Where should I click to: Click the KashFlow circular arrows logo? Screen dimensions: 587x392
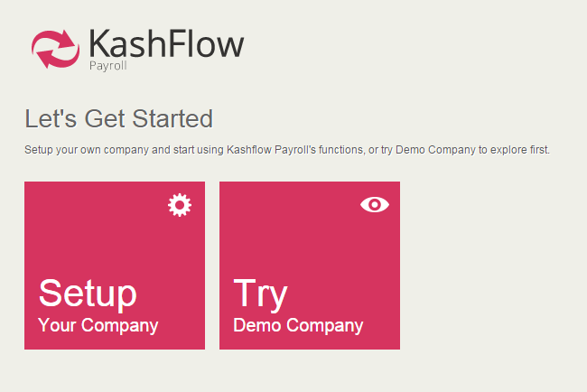(55, 49)
